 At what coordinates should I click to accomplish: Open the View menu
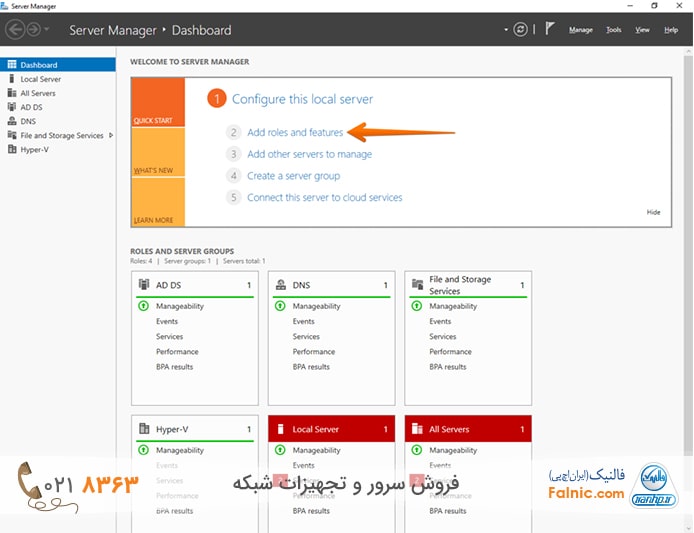click(642, 30)
